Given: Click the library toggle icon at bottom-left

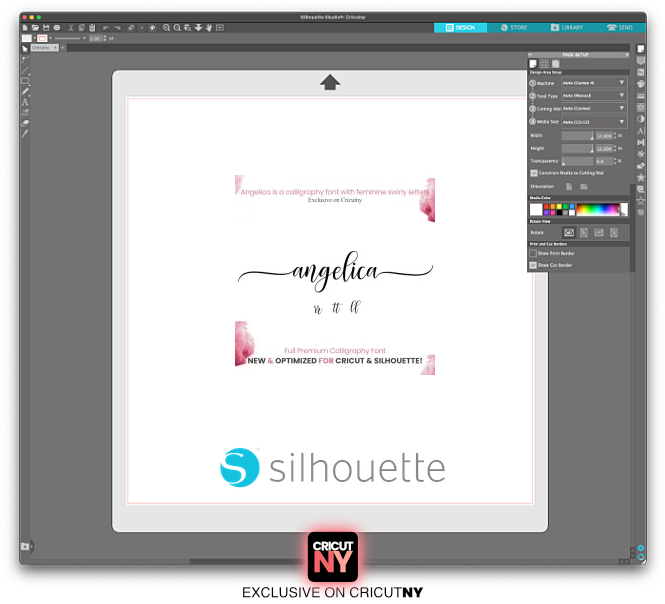Looking at the screenshot, I should click(25, 546).
